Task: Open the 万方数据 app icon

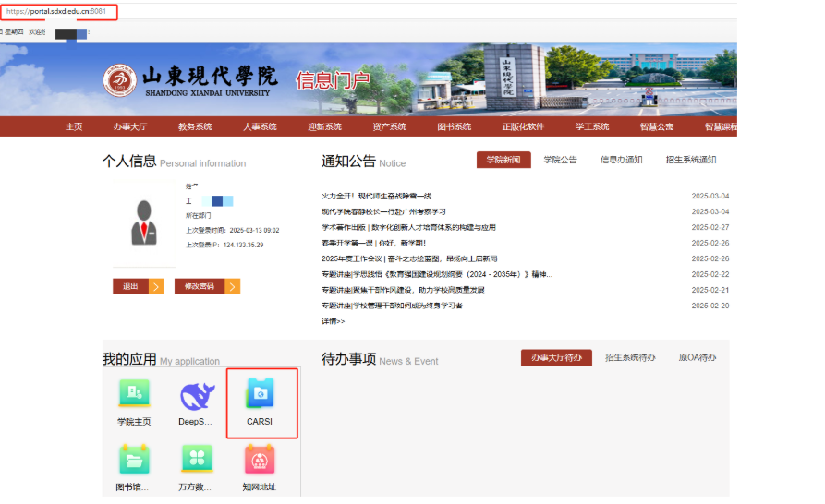Action: point(196,459)
